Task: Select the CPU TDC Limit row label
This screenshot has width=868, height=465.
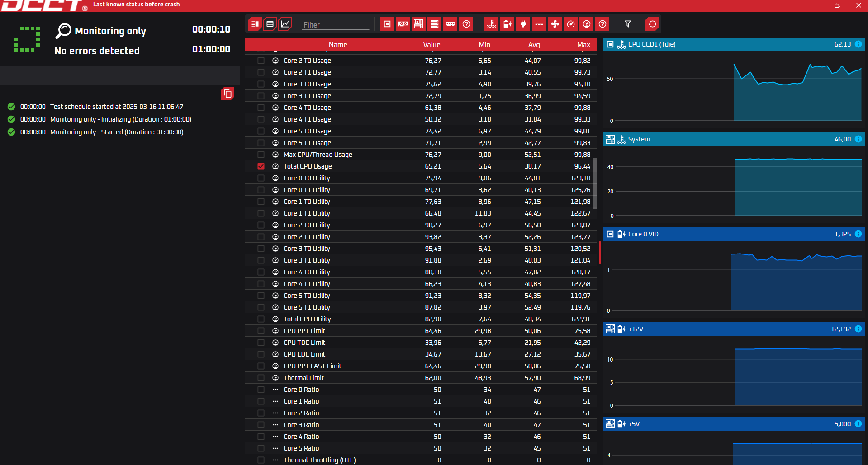Action: coord(304,343)
